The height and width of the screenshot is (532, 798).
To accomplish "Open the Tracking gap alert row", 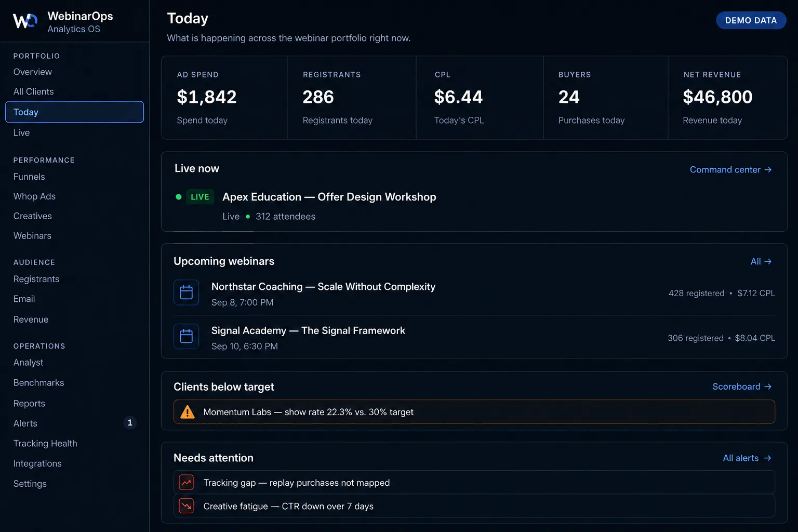I will 474,483.
